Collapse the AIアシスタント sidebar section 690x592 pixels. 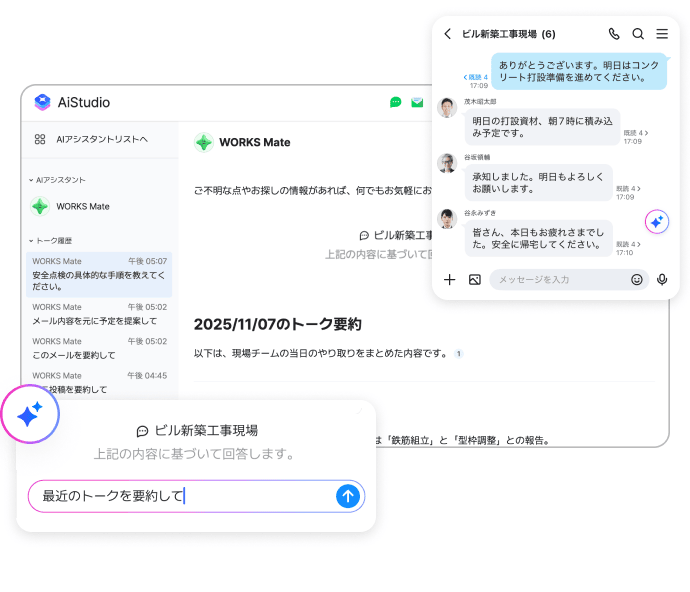[x=31, y=180]
